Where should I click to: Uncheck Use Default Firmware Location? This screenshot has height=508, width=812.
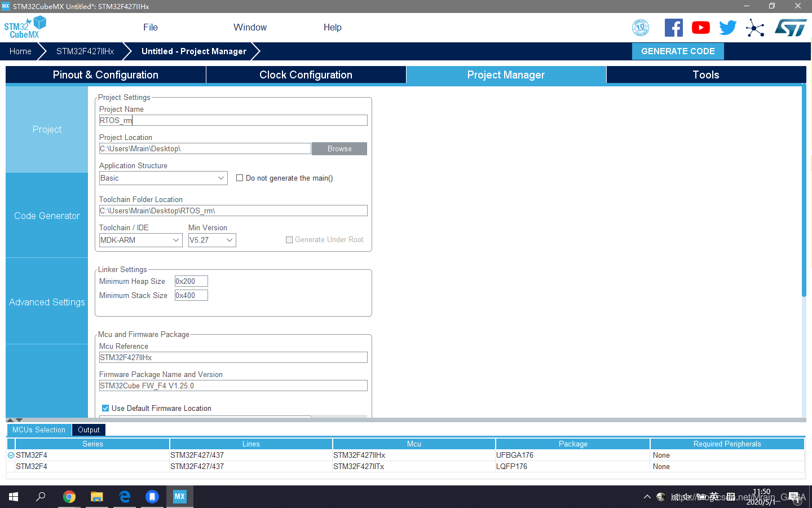click(x=105, y=408)
